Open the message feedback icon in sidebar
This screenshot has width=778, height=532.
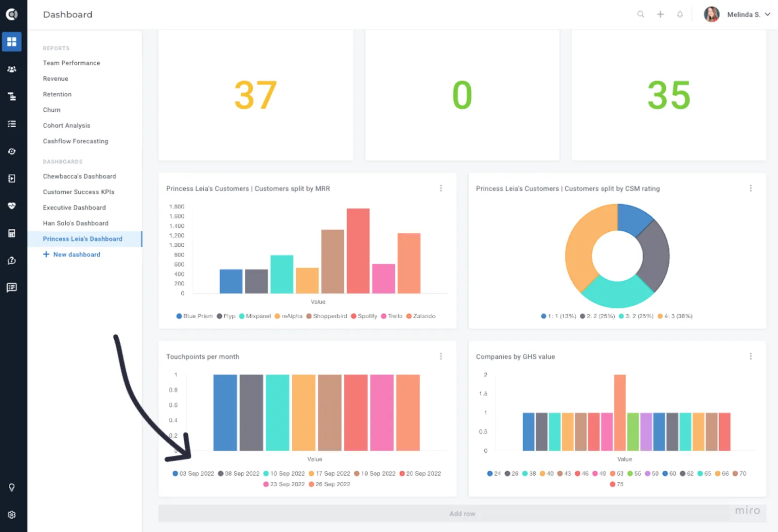tap(12, 288)
